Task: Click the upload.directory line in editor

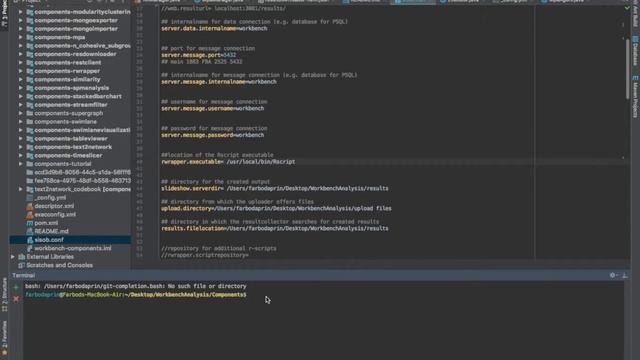Action: [x=276, y=209]
